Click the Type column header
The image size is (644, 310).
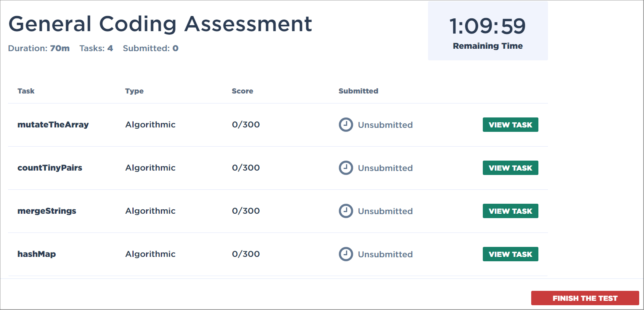coord(134,91)
